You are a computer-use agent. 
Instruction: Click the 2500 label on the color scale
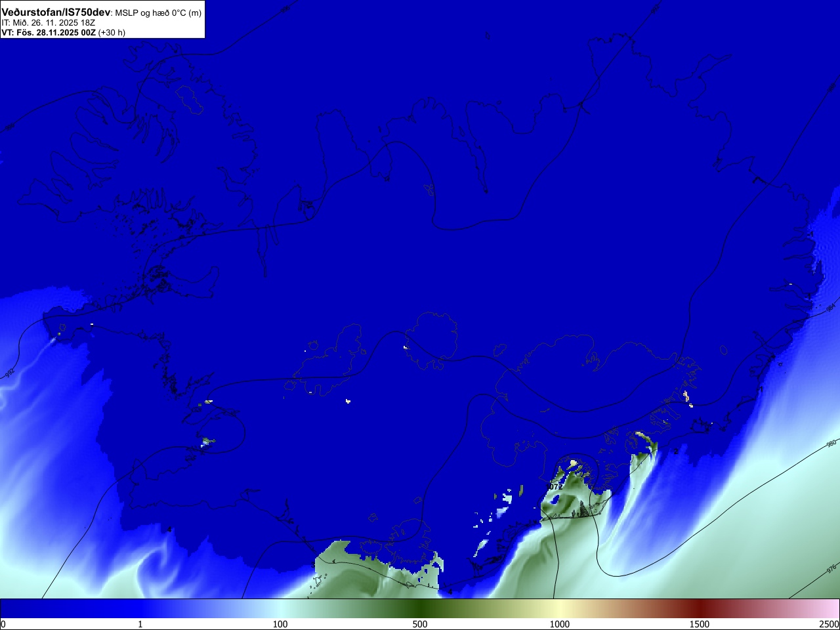click(829, 624)
